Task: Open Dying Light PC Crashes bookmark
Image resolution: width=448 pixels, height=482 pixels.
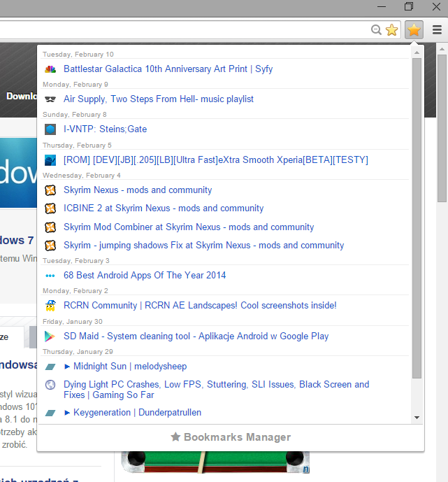Action: [x=216, y=390]
